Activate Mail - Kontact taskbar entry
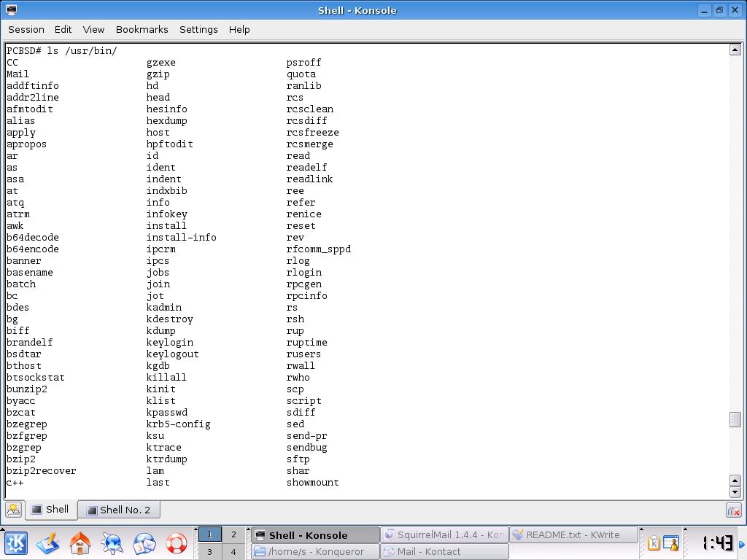Screen dimensions: 747x560 pos(444,551)
